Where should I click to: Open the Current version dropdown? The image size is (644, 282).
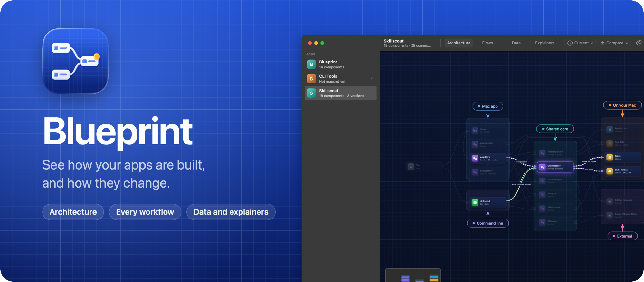click(x=580, y=43)
